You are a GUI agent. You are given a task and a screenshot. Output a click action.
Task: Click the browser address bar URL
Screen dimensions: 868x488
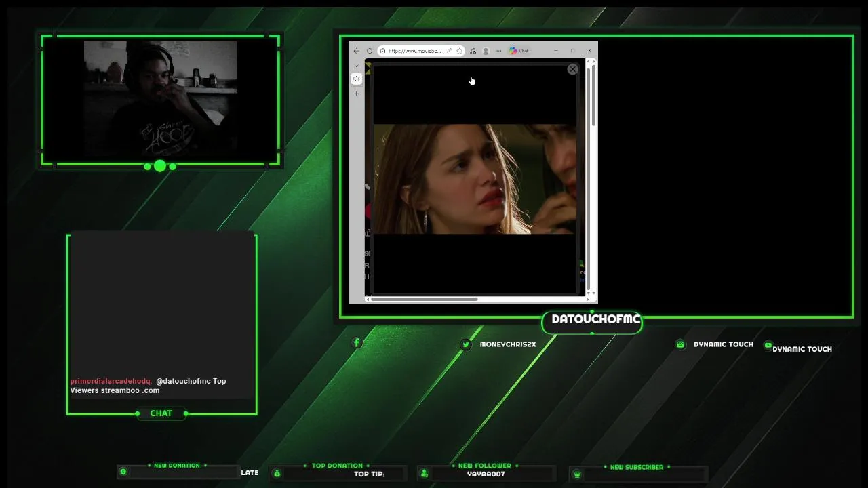[x=415, y=51]
